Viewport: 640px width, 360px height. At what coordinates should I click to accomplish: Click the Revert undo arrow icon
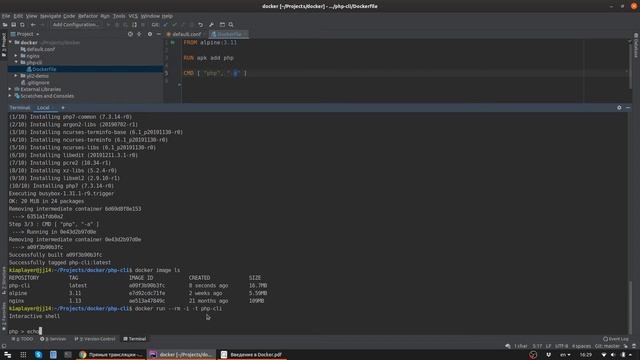[200, 24]
